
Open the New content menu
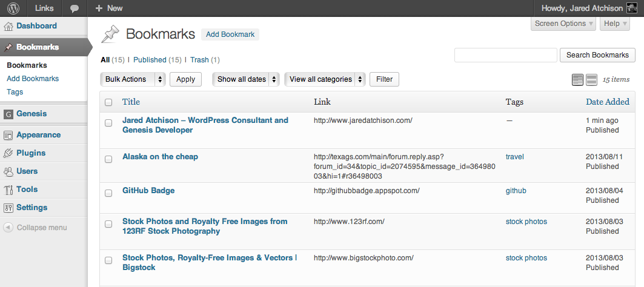tap(109, 8)
